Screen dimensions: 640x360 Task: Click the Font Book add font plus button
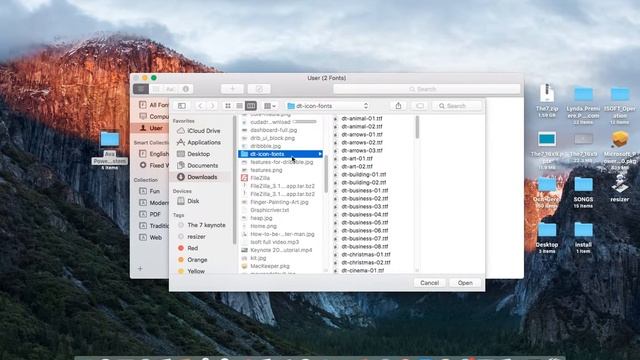[x=232, y=89]
